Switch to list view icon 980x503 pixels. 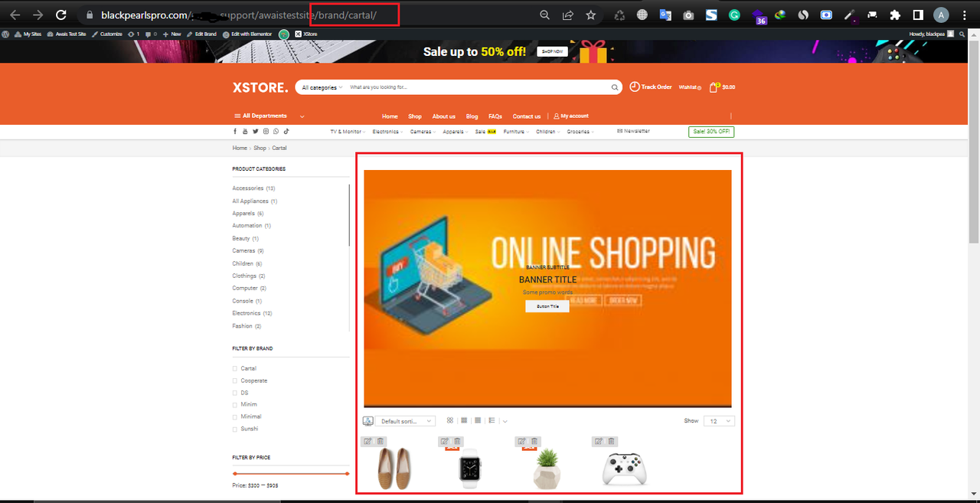pyautogui.click(x=492, y=420)
